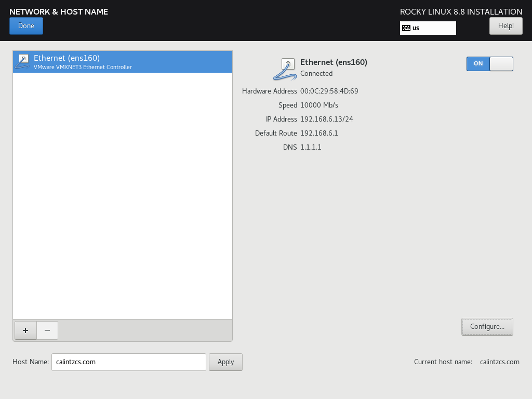This screenshot has width=532, height=399.
Task: Click the Ethernet (ens160) heading in the details pane
Action: 334,62
